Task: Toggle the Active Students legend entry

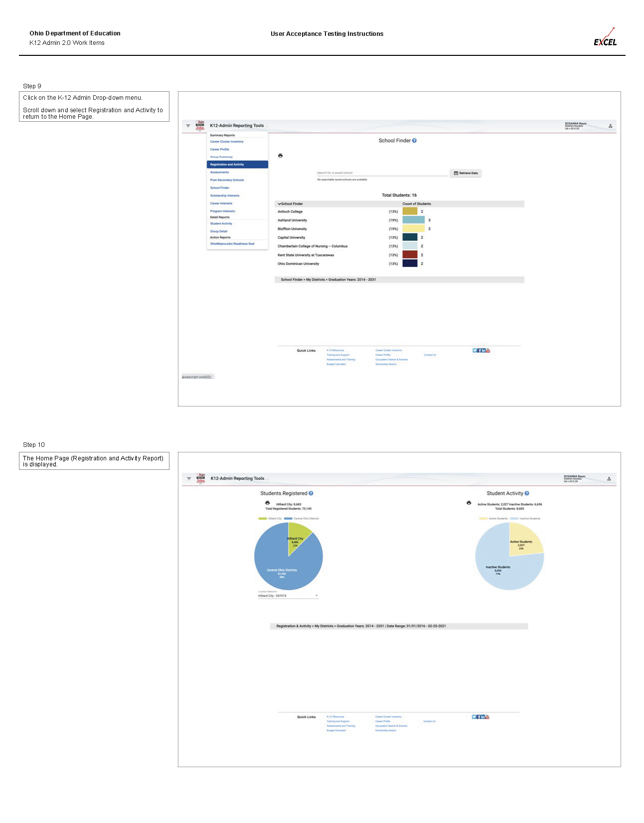Action: coord(493,519)
